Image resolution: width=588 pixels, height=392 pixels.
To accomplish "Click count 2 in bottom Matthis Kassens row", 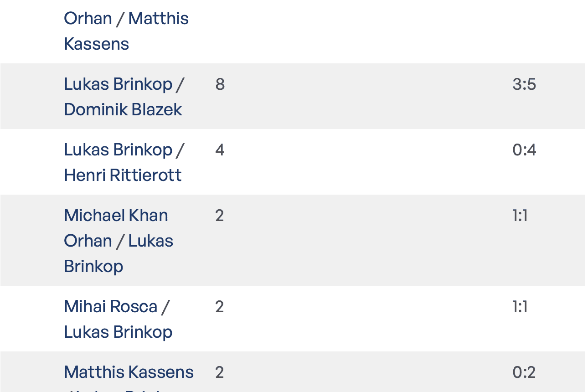I will tap(220, 372).
